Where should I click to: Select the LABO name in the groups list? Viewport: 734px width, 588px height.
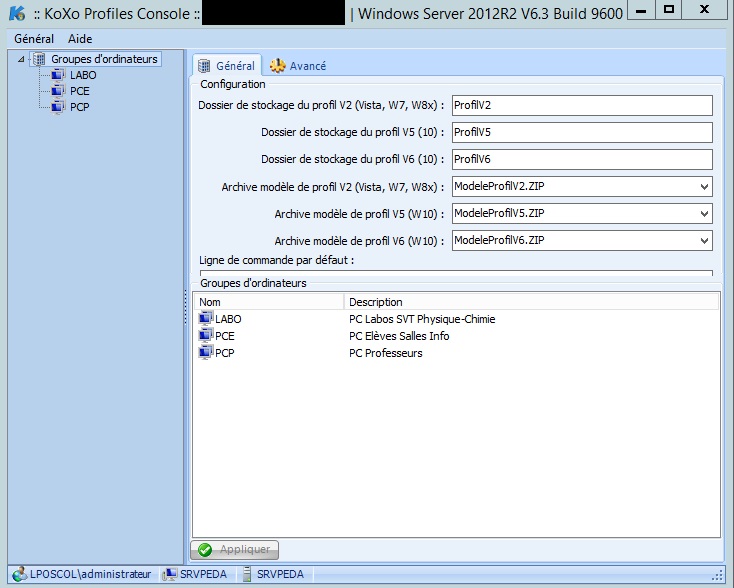coord(228,319)
